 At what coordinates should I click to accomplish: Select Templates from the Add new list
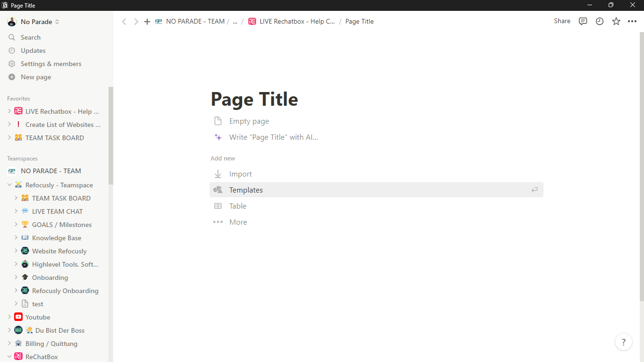246,190
